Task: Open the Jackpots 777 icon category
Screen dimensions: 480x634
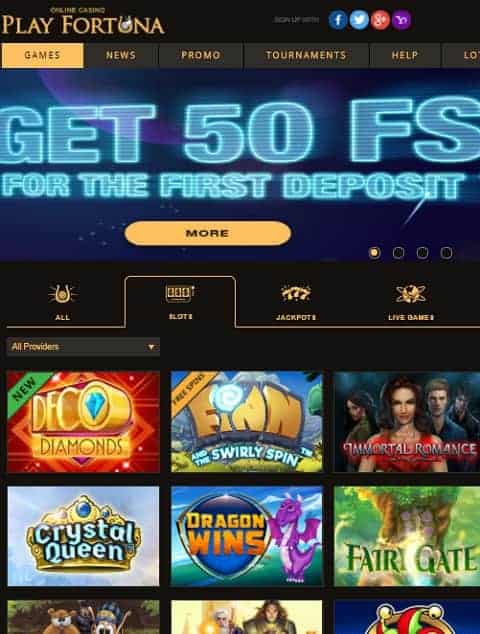Action: click(x=296, y=294)
